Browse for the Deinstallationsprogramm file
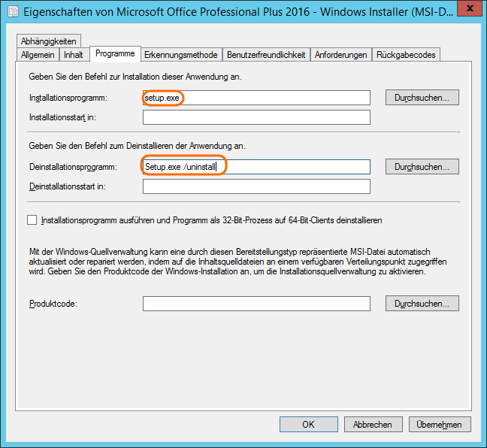 422,167
